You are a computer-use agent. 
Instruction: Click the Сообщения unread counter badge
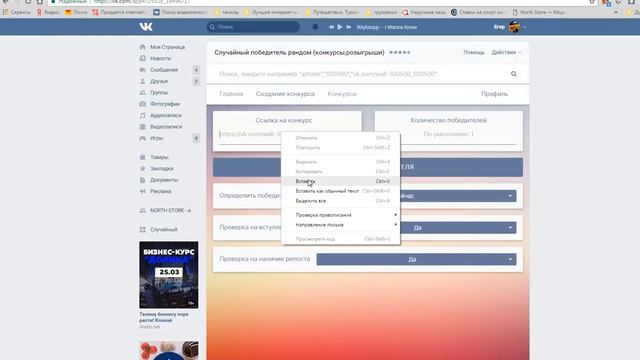pos(196,70)
